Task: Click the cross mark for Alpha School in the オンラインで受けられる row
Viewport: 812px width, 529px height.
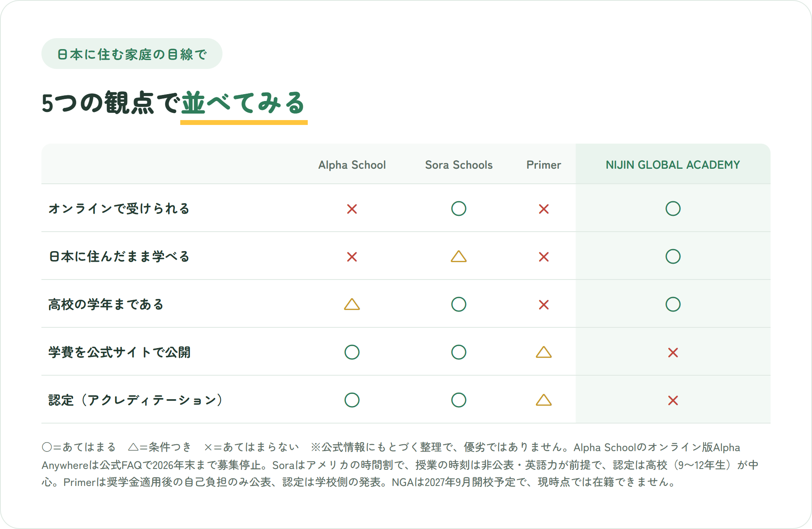Action: coord(352,209)
